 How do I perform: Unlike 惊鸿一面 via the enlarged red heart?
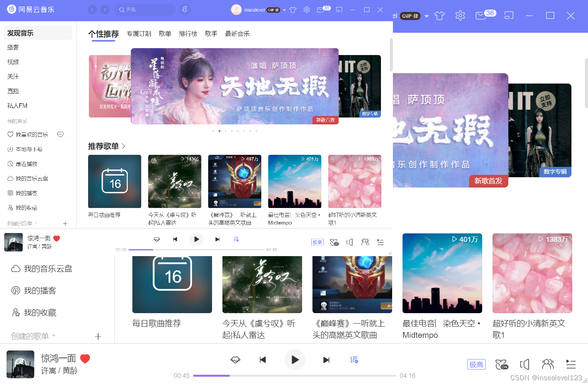click(85, 359)
